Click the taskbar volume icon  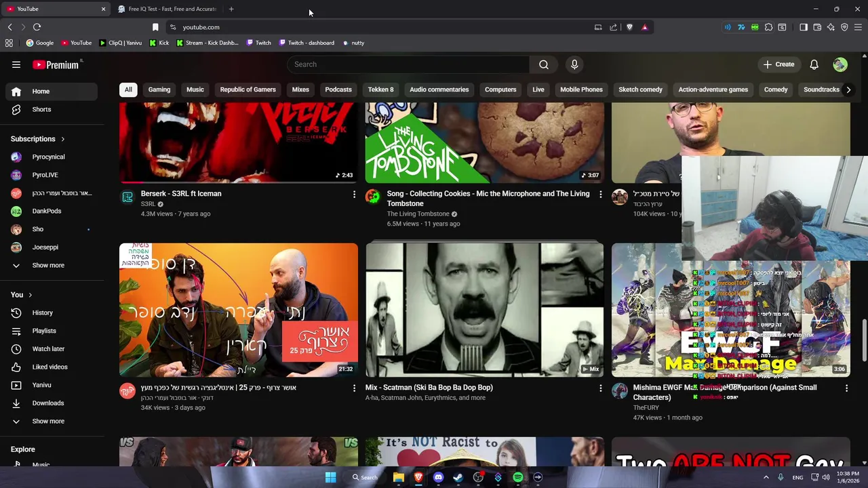point(826,477)
